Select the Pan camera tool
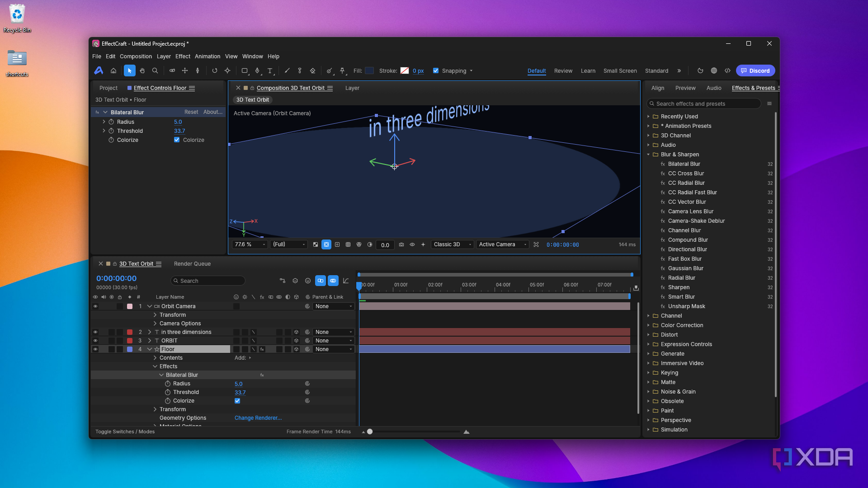Viewport: 868px width, 488px height. click(185, 71)
